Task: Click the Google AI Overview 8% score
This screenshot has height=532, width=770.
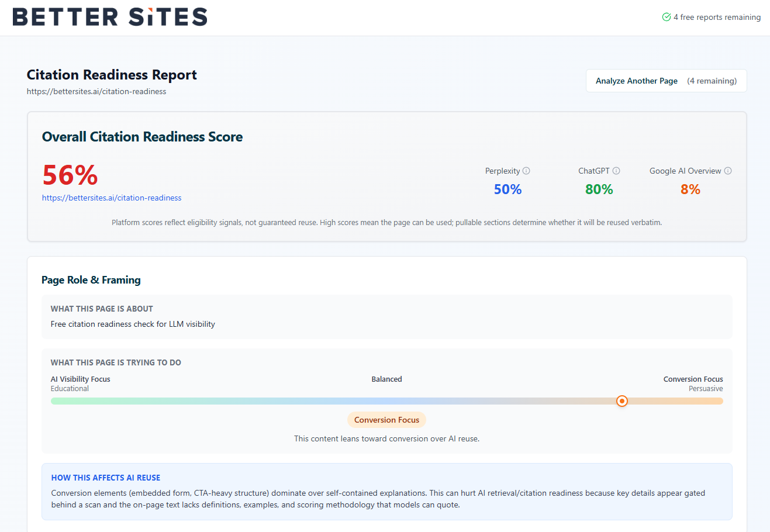Action: (690, 189)
